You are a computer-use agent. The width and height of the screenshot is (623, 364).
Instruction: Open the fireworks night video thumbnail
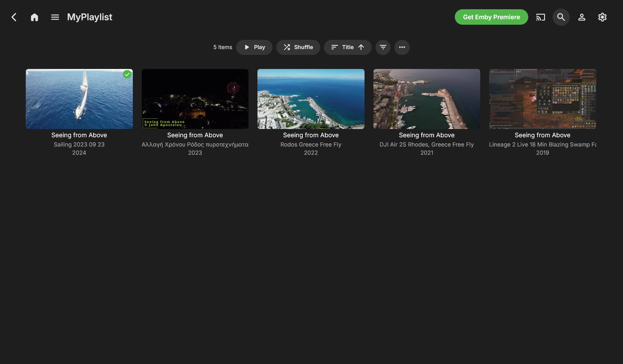click(195, 99)
